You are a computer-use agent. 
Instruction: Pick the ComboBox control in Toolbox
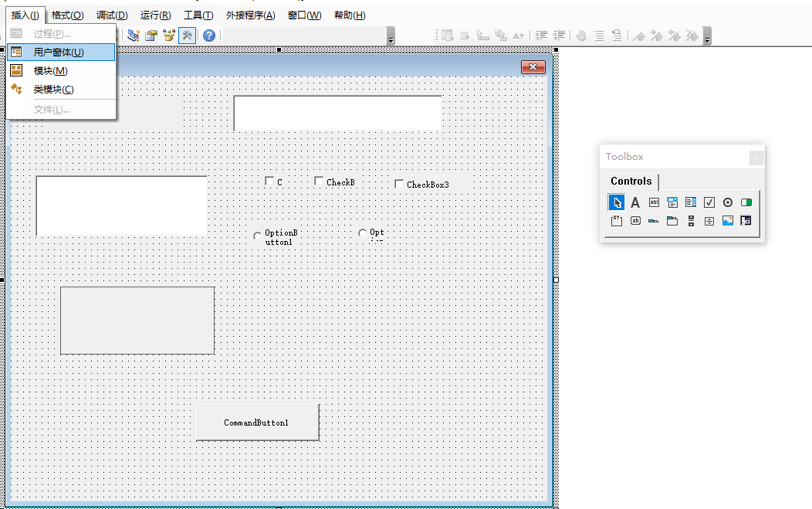click(672, 202)
